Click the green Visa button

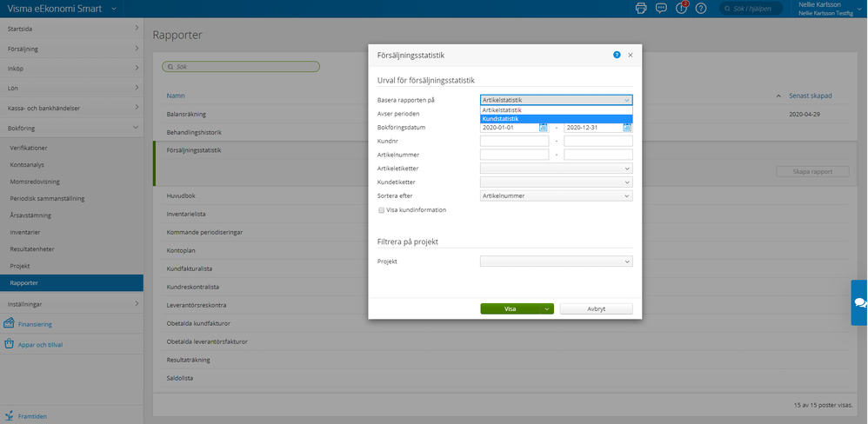(511, 309)
